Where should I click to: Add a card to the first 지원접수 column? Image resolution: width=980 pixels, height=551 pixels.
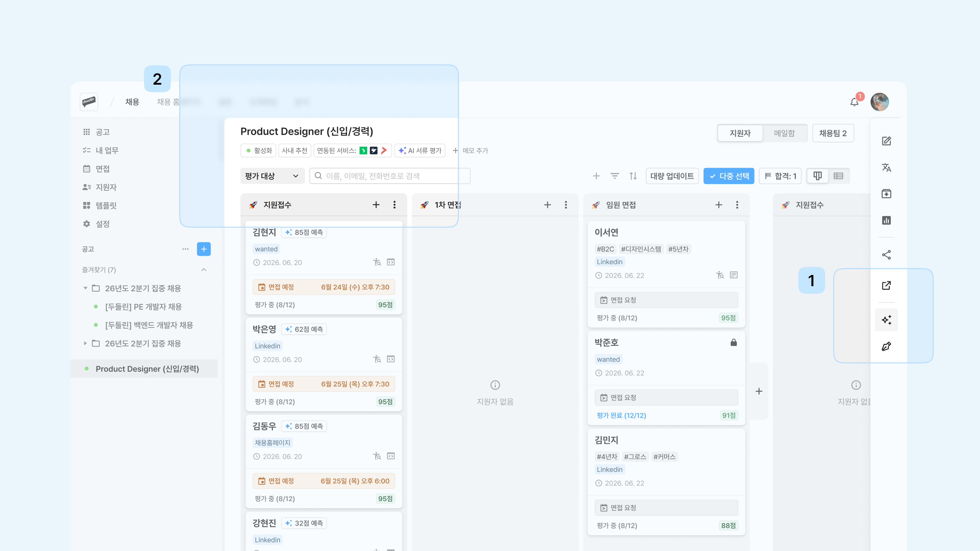(376, 205)
